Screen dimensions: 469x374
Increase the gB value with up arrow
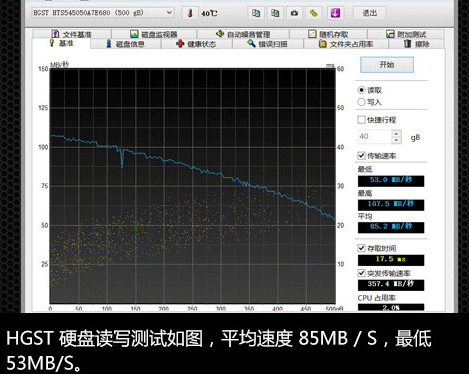click(396, 134)
